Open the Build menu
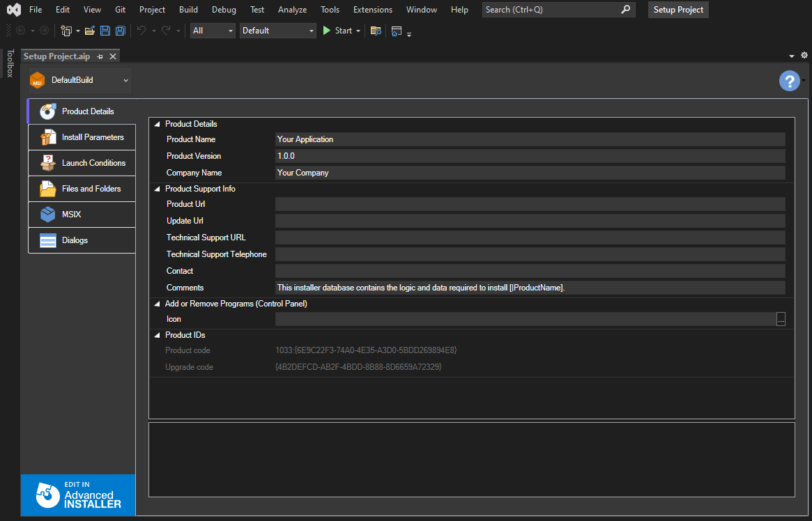 click(x=188, y=10)
